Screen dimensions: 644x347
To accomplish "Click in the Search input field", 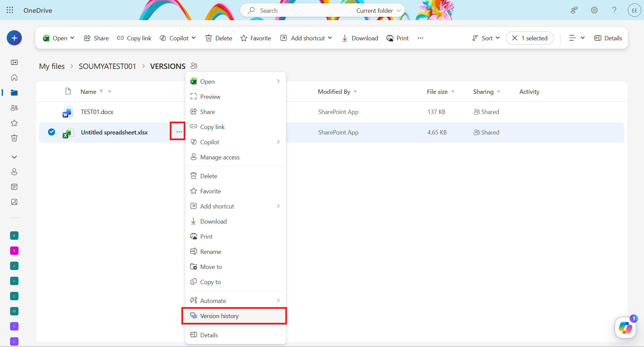I will point(302,10).
